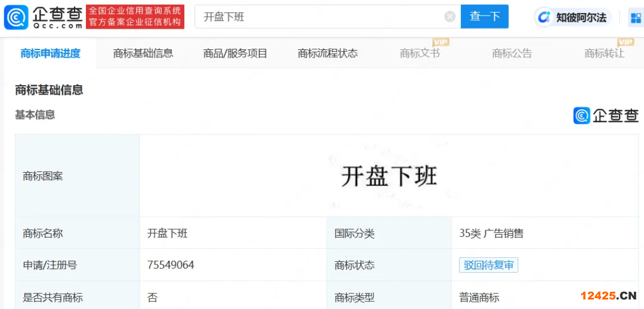The image size is (644, 309).
Task: Click the red 全国企业信用查询系统 banner
Action: [135, 17]
